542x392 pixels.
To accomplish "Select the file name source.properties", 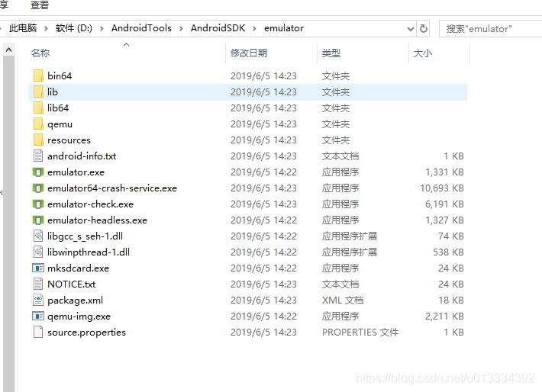I will click(86, 333).
